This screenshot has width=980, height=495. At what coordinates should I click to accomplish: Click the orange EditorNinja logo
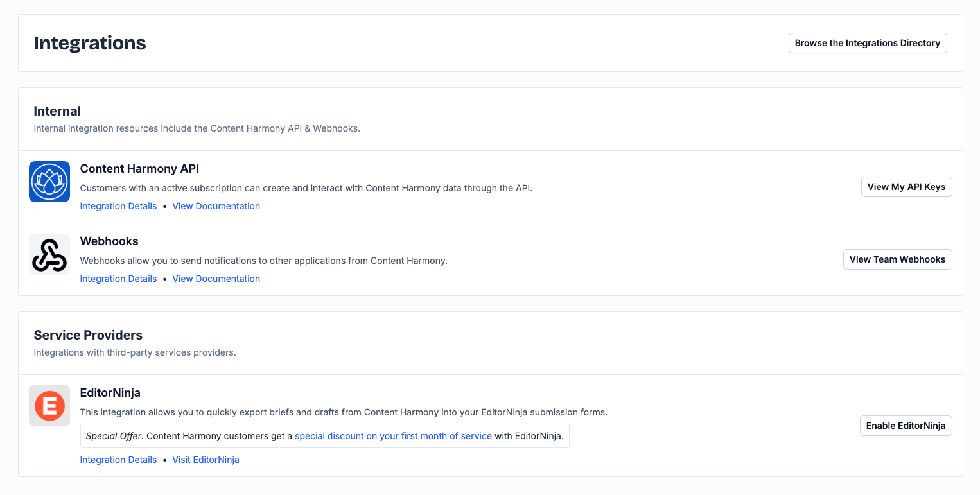click(49, 406)
